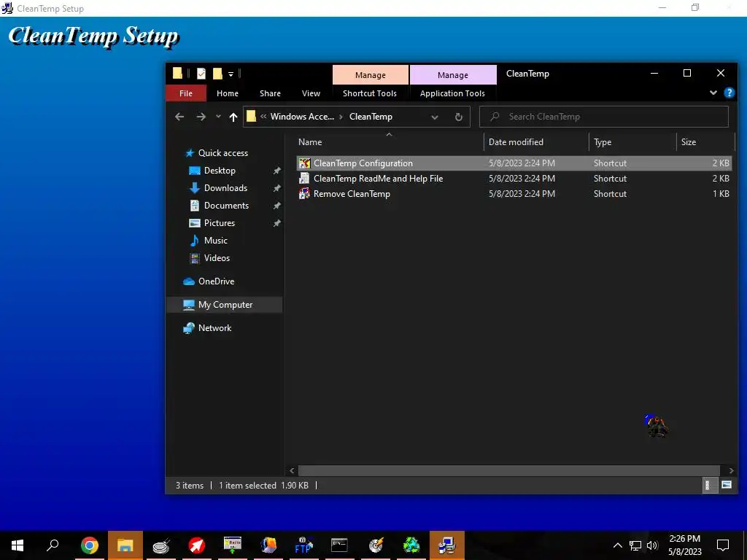This screenshot has height=560, width=747.
Task: Open Videos in navigation pane
Action: (x=217, y=258)
